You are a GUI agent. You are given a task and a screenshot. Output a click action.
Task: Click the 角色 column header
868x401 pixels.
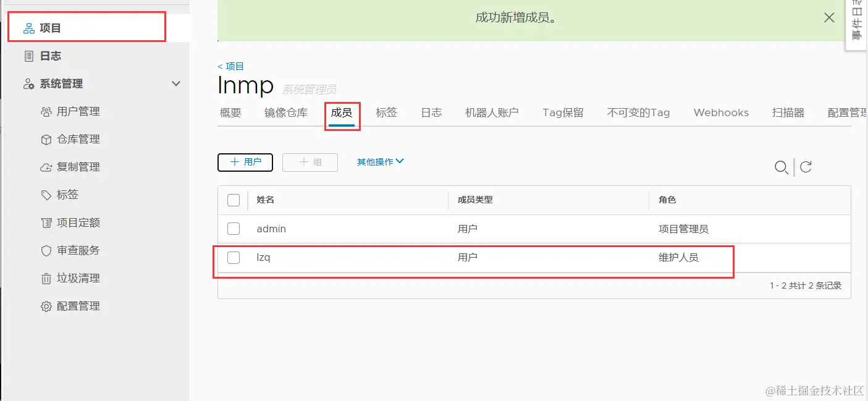[x=667, y=200]
